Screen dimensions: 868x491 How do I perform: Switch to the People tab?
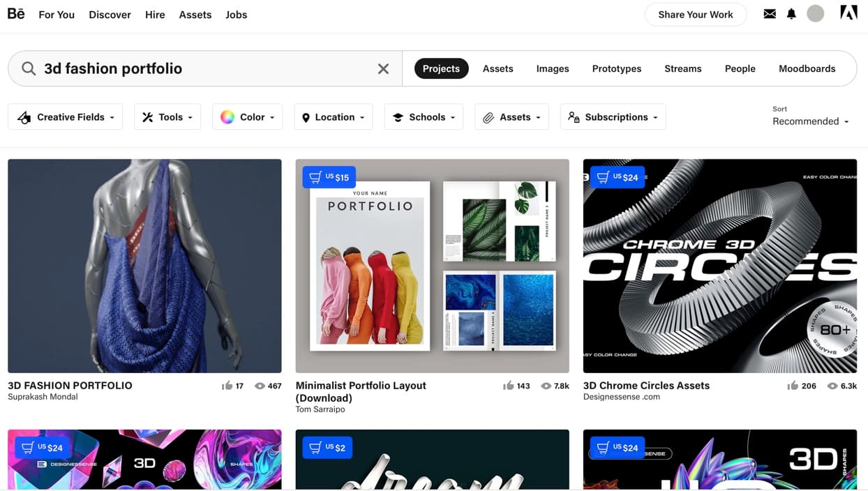coord(740,68)
